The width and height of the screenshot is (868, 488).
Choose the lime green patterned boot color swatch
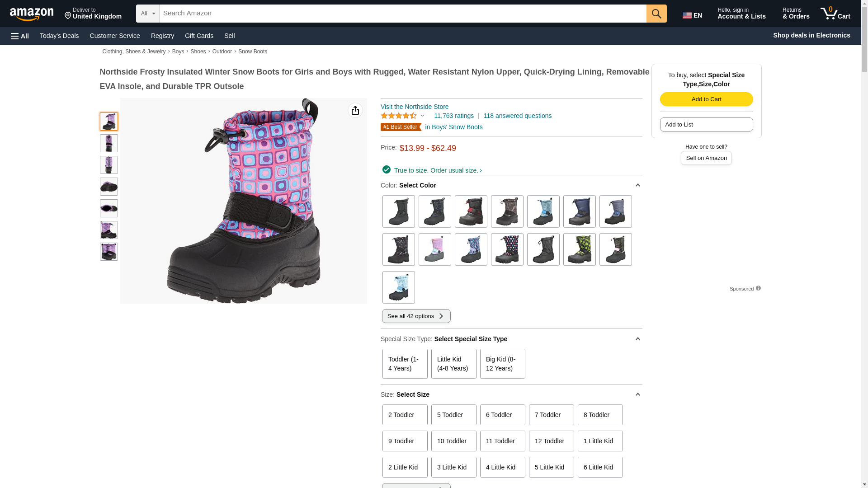[579, 249]
